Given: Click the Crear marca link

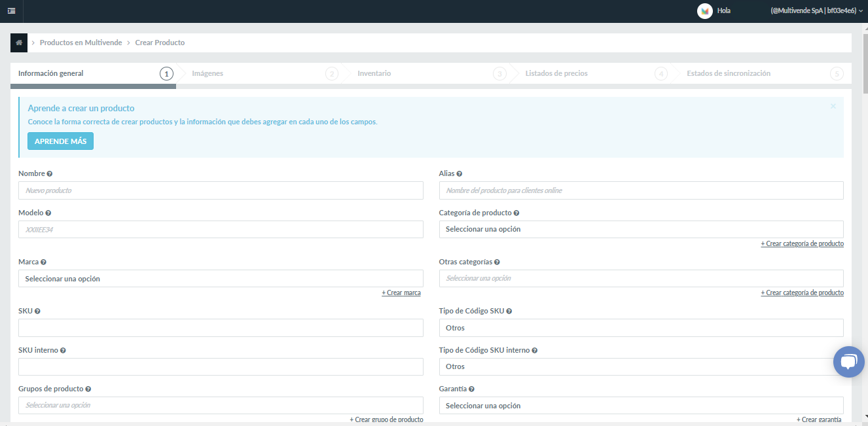Looking at the screenshot, I should (401, 293).
